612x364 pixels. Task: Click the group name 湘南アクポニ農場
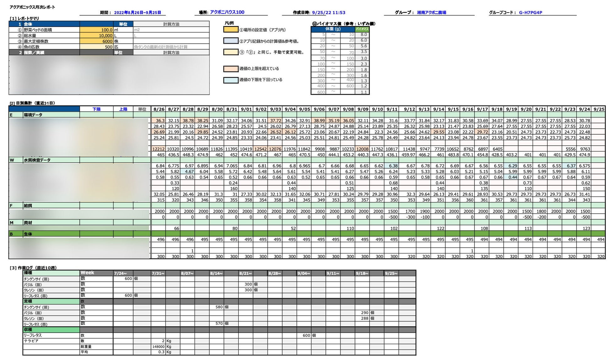(x=432, y=13)
